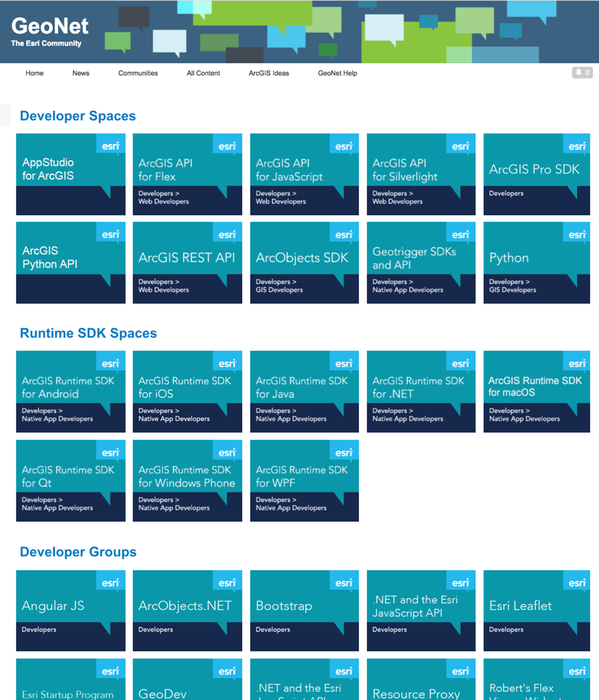599x700 pixels.
Task: Click esri logo on Runtime SDK for WPF tile
Action: click(x=344, y=452)
